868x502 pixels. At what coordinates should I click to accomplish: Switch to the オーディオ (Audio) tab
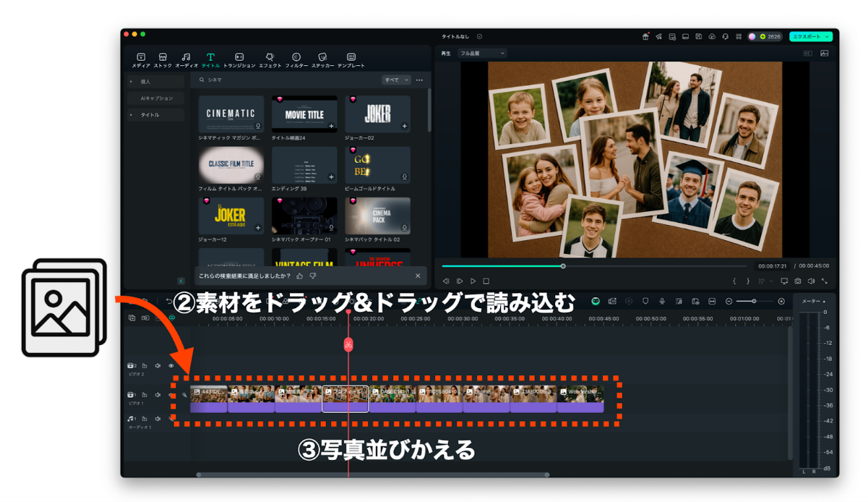(x=186, y=60)
